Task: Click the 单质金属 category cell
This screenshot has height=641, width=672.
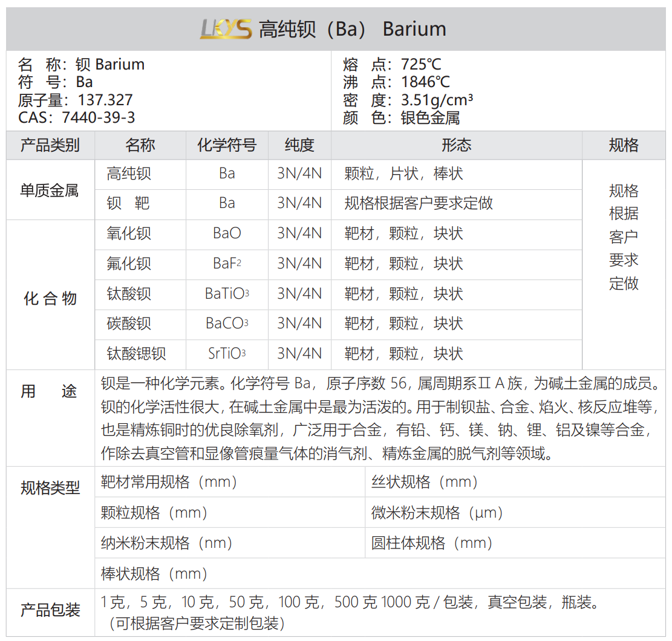Action: [50, 190]
